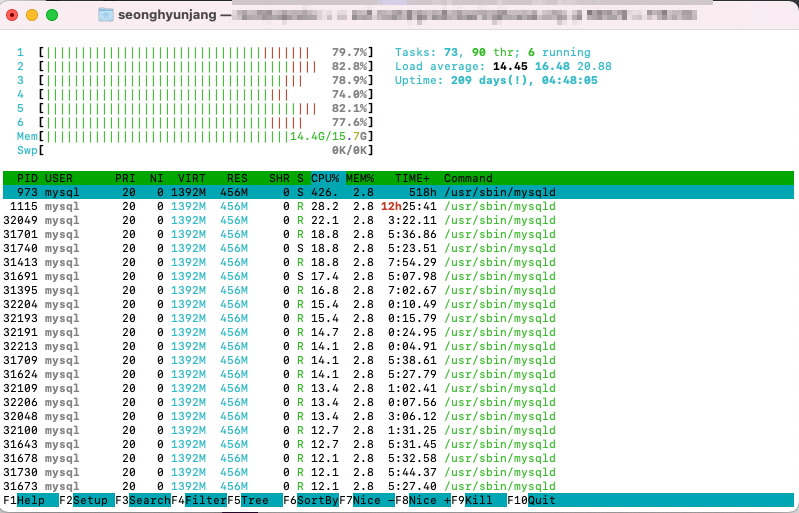Click the folder icon in title bar

[105, 15]
